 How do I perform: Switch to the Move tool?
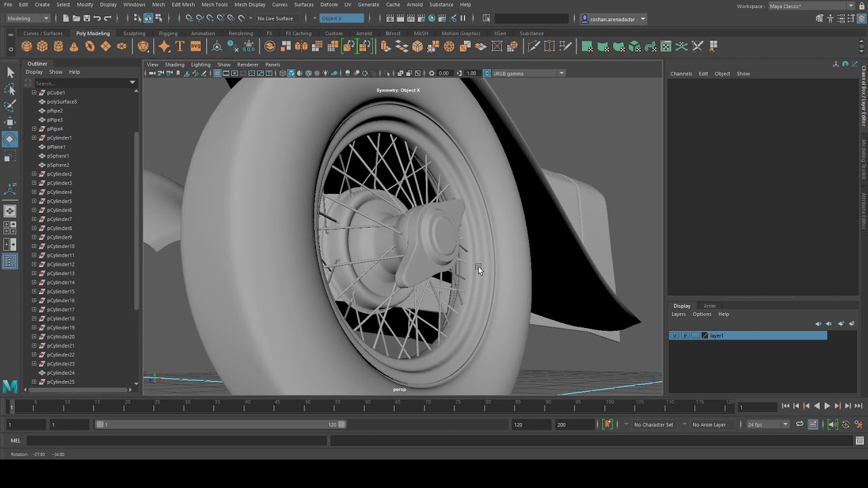[10, 123]
